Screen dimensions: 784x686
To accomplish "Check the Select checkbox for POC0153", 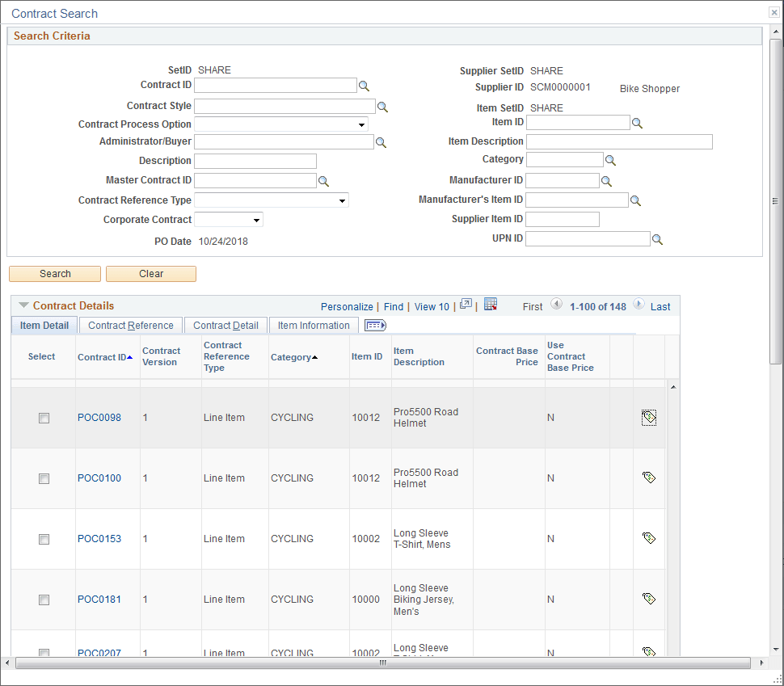I will pos(44,539).
